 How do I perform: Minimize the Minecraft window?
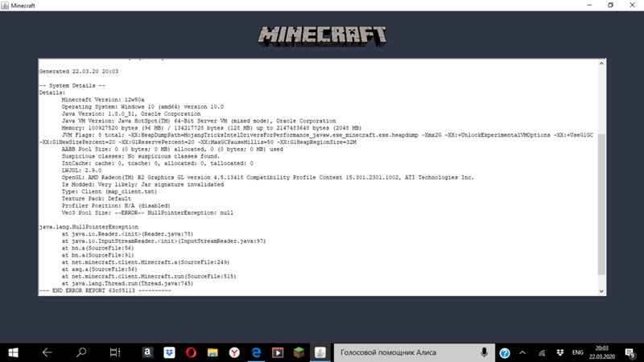tap(589, 6)
